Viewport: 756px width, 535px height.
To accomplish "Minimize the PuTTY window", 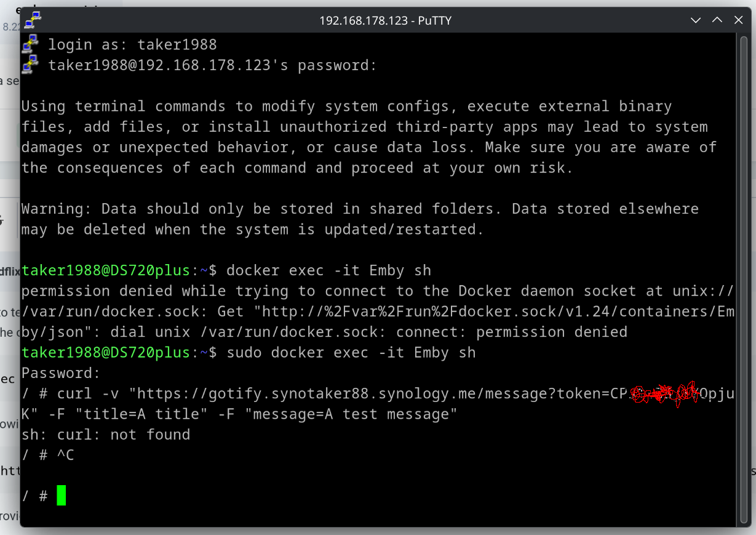I will (x=696, y=20).
